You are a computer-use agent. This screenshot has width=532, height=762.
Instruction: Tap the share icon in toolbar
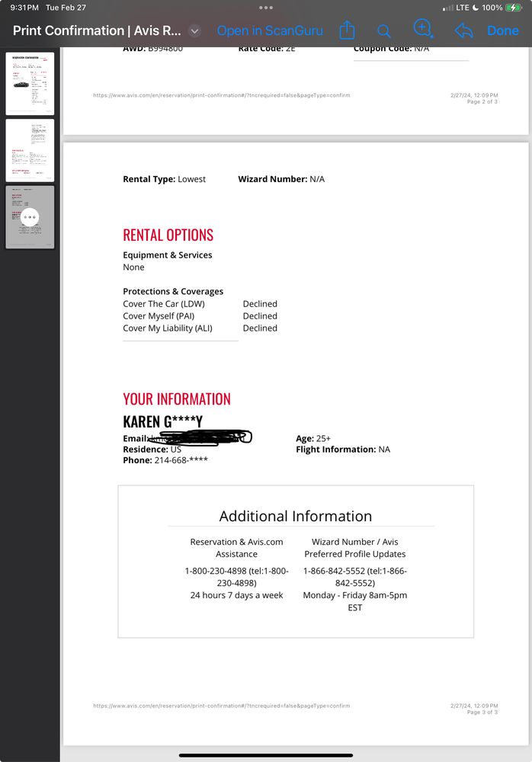[x=347, y=30]
